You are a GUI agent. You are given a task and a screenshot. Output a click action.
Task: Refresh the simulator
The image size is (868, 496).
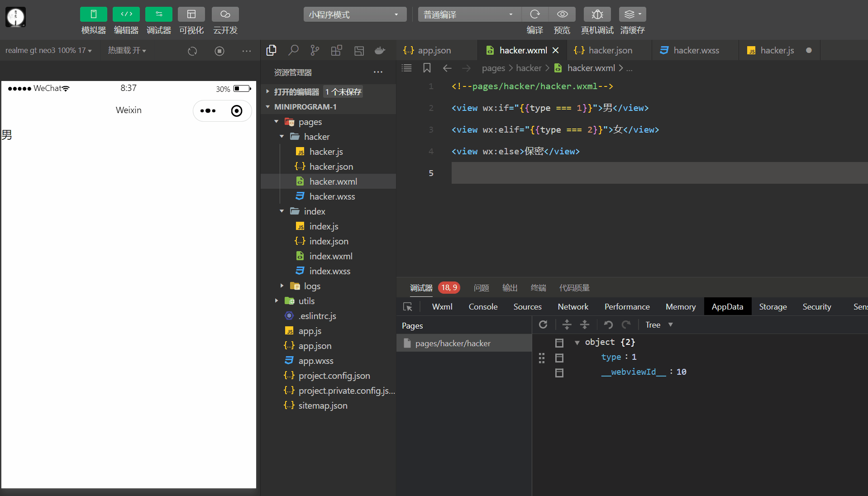(x=192, y=51)
